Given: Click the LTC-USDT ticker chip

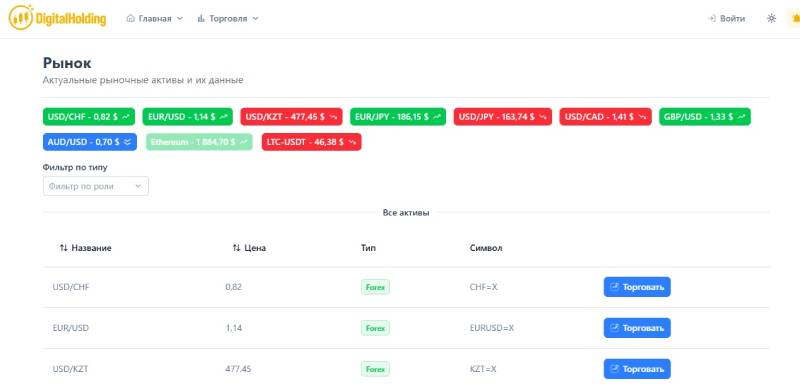Looking at the screenshot, I should coord(311,142).
